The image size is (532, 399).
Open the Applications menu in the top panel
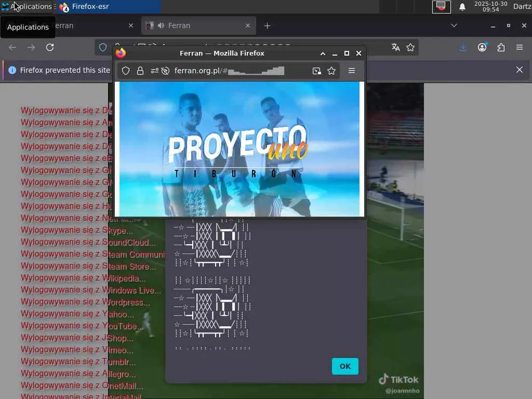point(26,6)
